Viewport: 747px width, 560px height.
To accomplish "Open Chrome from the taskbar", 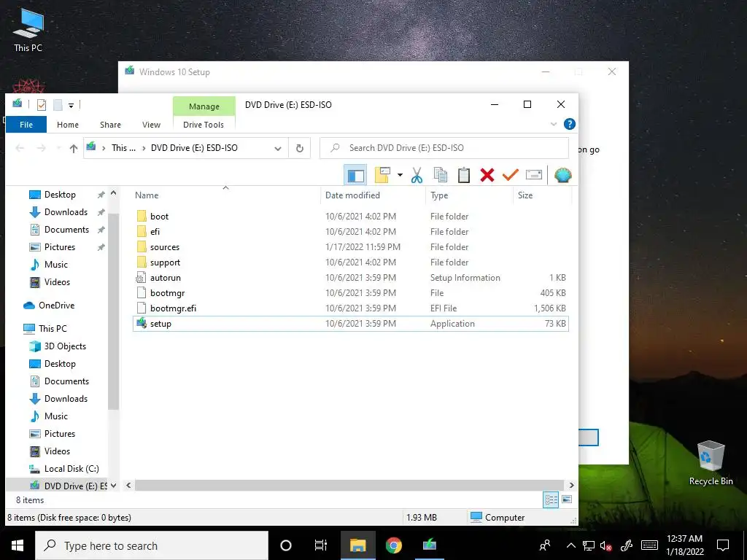I will (393, 545).
